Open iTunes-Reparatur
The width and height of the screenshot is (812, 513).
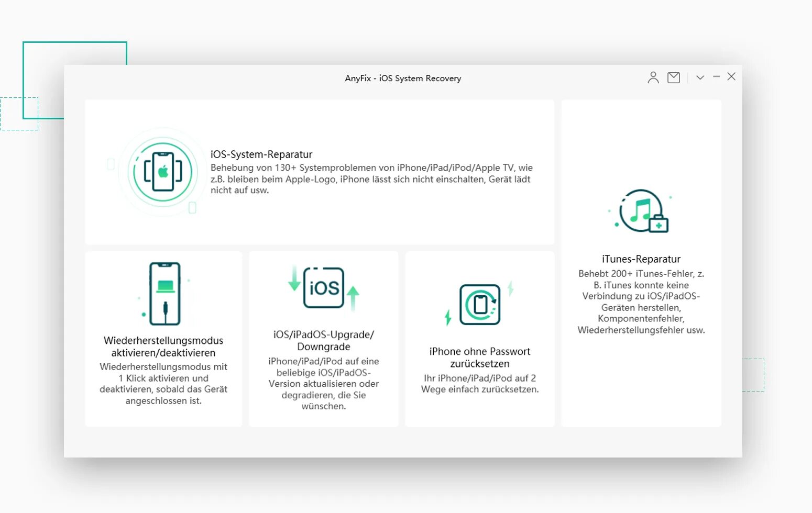[x=641, y=259]
